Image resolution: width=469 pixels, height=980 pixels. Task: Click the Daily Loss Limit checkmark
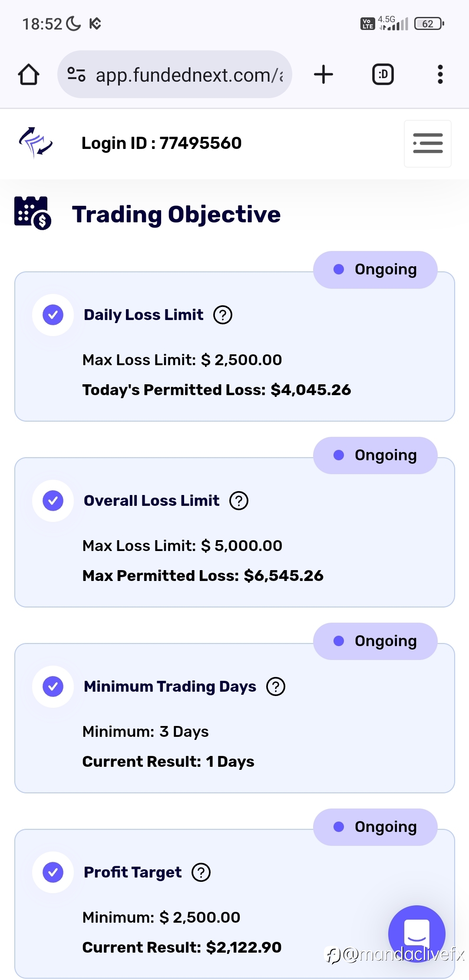pos(53,315)
